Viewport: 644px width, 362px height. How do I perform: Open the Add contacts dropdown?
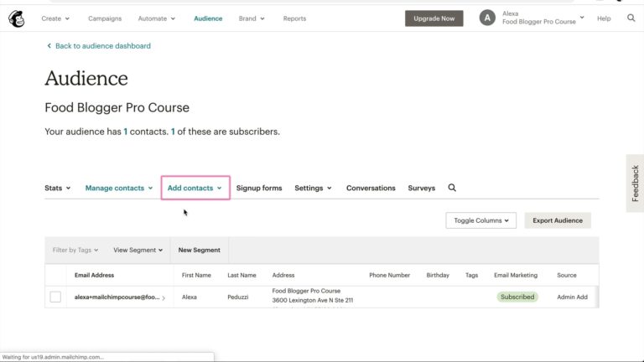(195, 188)
